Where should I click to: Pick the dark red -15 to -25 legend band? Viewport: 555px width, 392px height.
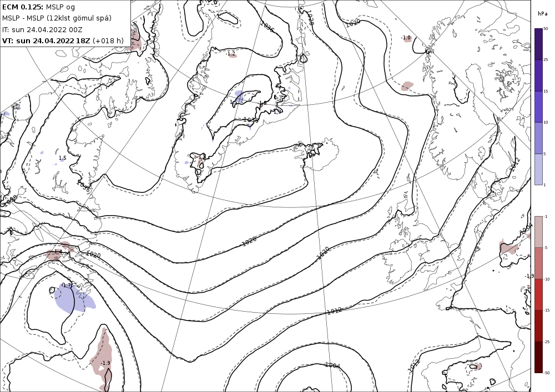(x=538, y=325)
